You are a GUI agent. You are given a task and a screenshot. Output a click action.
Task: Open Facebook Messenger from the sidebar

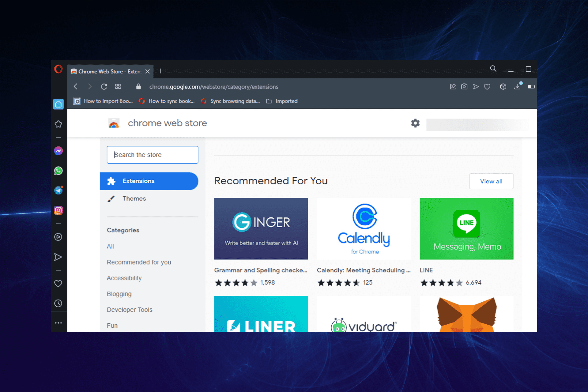pyautogui.click(x=58, y=151)
